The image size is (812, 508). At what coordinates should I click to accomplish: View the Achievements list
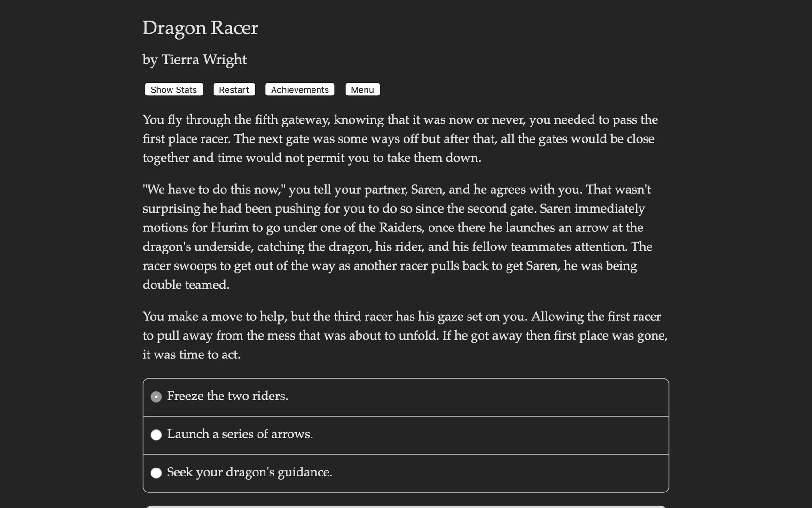click(299, 89)
